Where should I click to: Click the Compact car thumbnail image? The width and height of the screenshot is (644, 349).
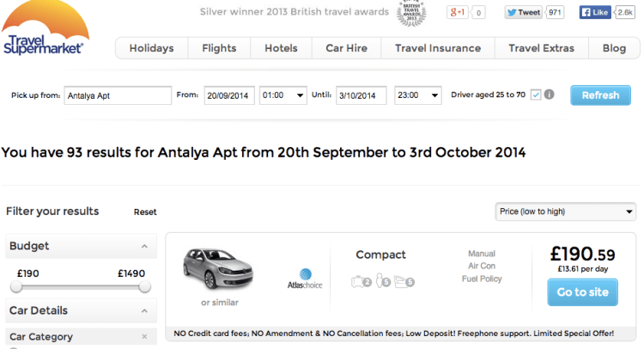pyautogui.click(x=218, y=269)
